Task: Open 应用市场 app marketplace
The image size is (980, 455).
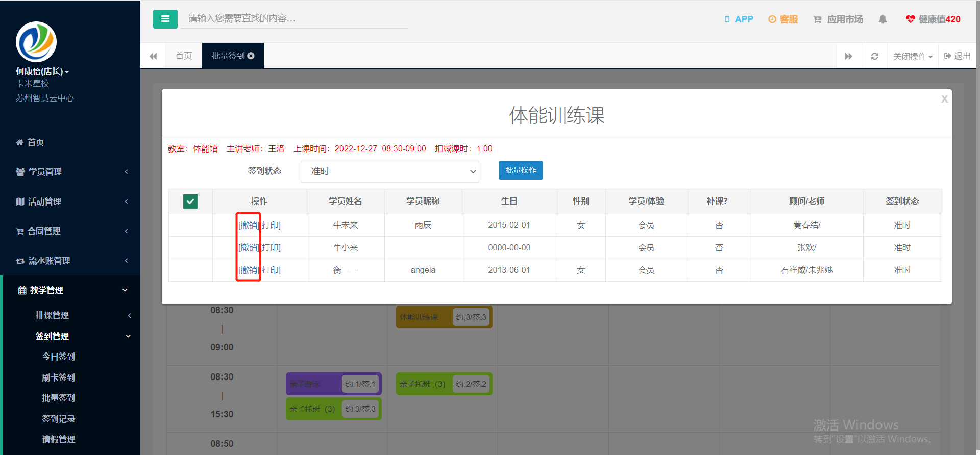Action: tap(838, 19)
